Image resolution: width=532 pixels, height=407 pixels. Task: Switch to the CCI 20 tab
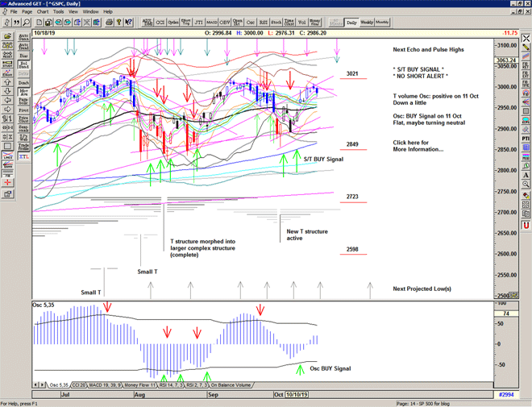tap(79, 385)
